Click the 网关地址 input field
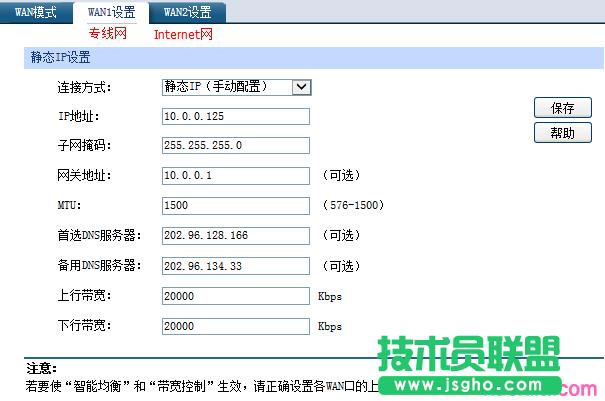This screenshot has width=605, height=401. coord(235,176)
